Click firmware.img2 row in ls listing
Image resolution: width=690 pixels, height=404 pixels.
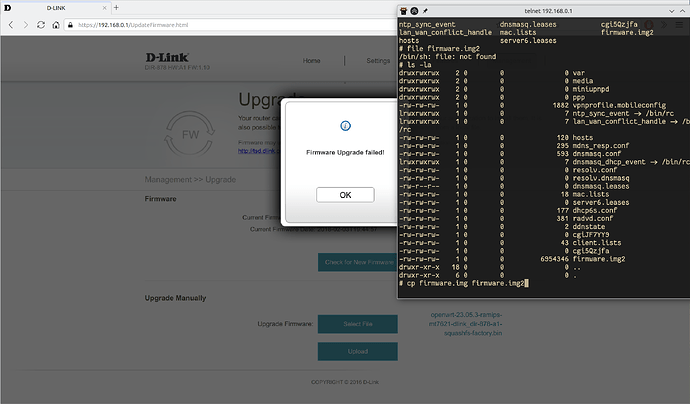point(512,259)
